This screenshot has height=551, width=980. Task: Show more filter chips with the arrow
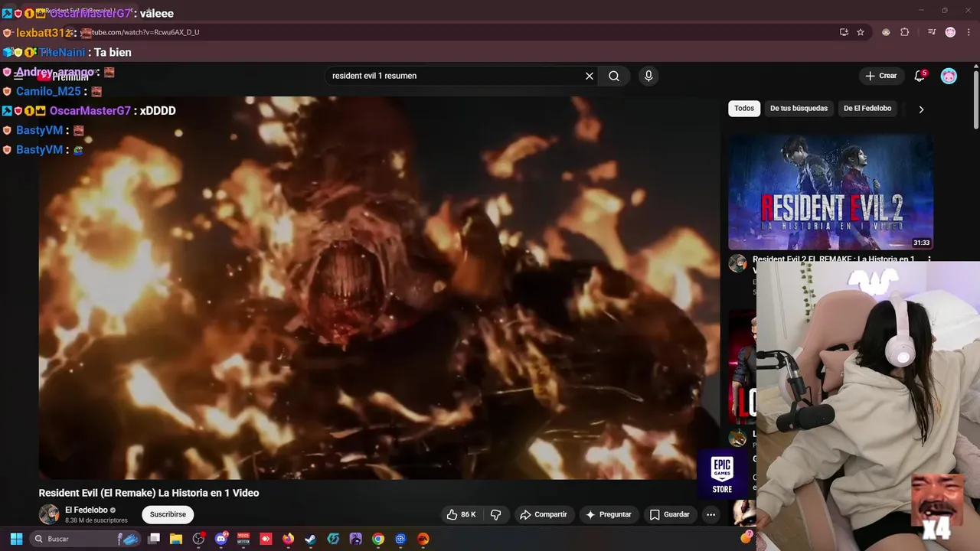pyautogui.click(x=921, y=109)
